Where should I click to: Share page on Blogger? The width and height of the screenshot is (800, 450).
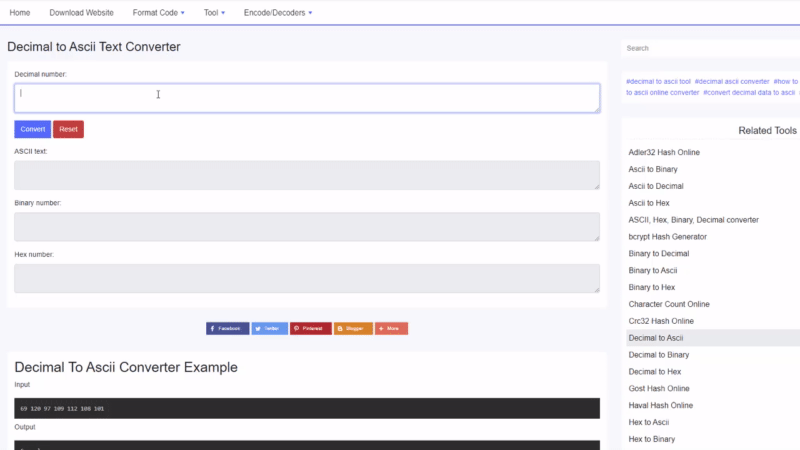[x=353, y=328]
